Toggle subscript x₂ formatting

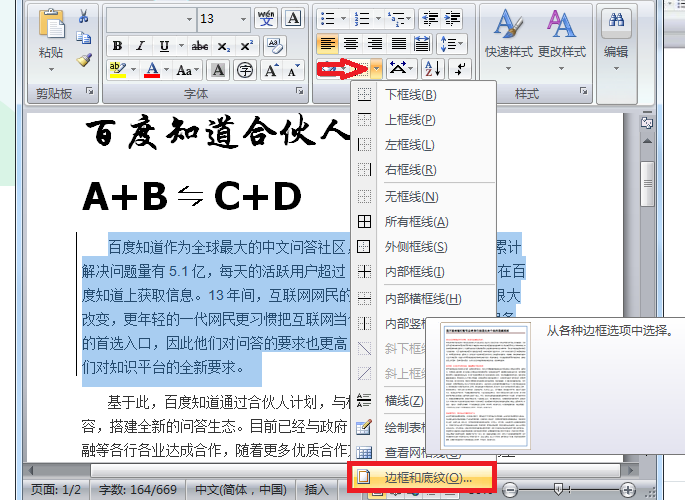(224, 46)
